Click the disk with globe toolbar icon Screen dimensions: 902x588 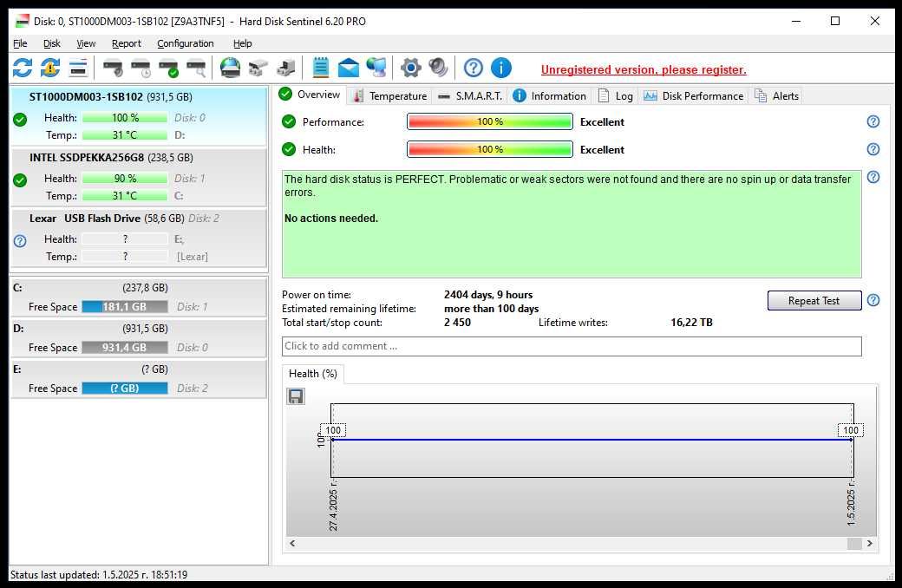(x=230, y=68)
